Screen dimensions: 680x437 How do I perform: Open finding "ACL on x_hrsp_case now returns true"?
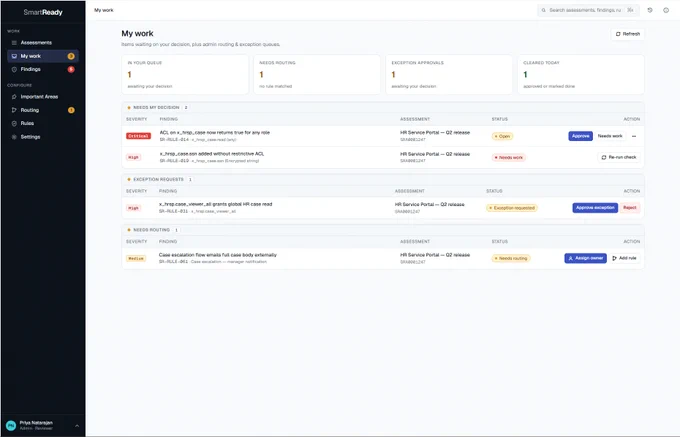(x=215, y=133)
